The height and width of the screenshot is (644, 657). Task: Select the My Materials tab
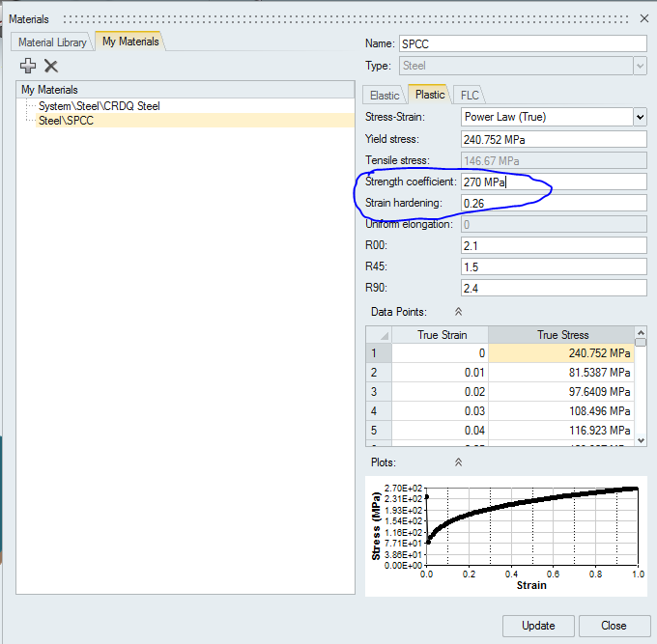click(130, 42)
